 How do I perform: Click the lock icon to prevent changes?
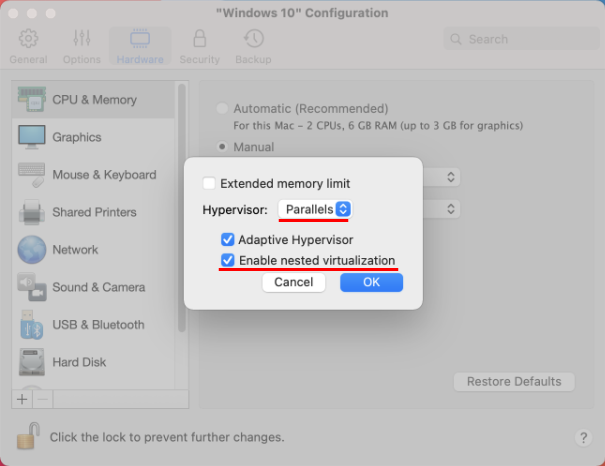click(27, 436)
